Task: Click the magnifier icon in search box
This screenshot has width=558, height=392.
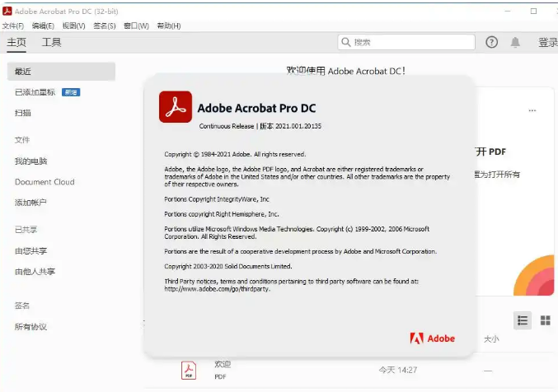Action: pos(346,42)
